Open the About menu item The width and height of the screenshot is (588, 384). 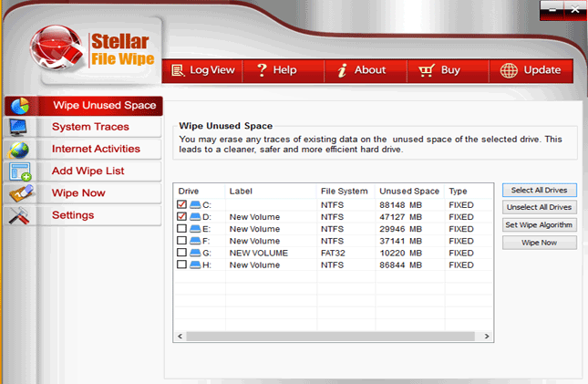point(366,70)
